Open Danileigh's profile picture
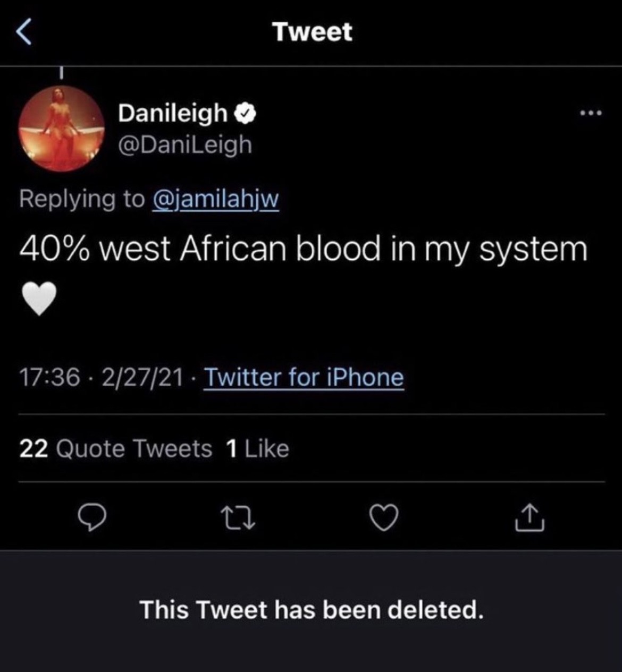622x672 pixels. [x=62, y=129]
